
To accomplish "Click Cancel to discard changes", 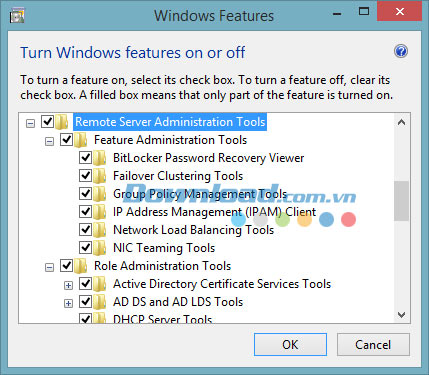I will (x=373, y=345).
